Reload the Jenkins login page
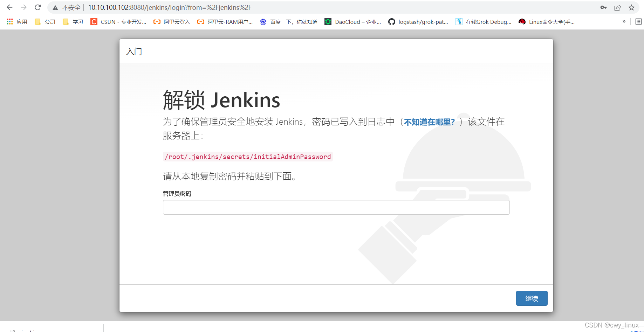Viewport: 644px width, 332px height. coord(38,7)
